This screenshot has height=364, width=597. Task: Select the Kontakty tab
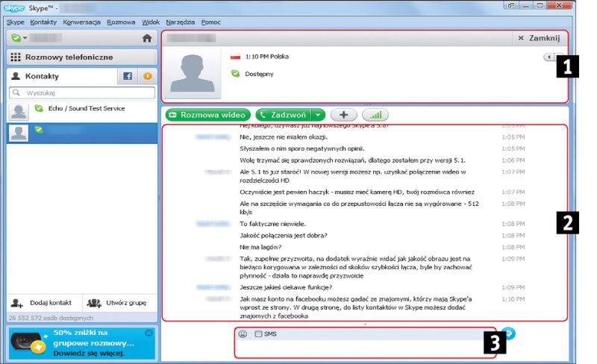click(62, 76)
